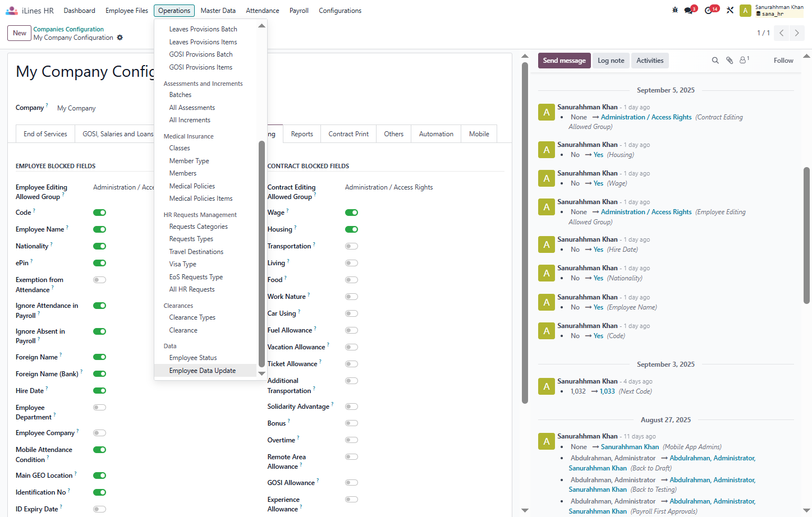Follow this record via the Follow button
812x517 pixels.
click(783, 61)
